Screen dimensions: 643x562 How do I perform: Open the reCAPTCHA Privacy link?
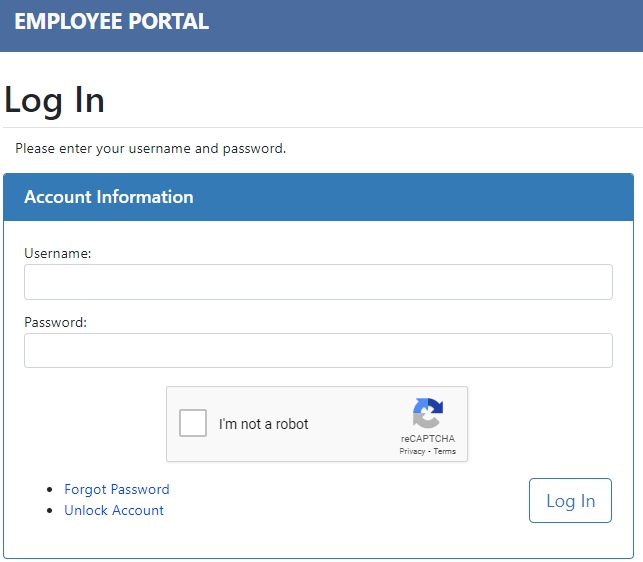pos(412,452)
